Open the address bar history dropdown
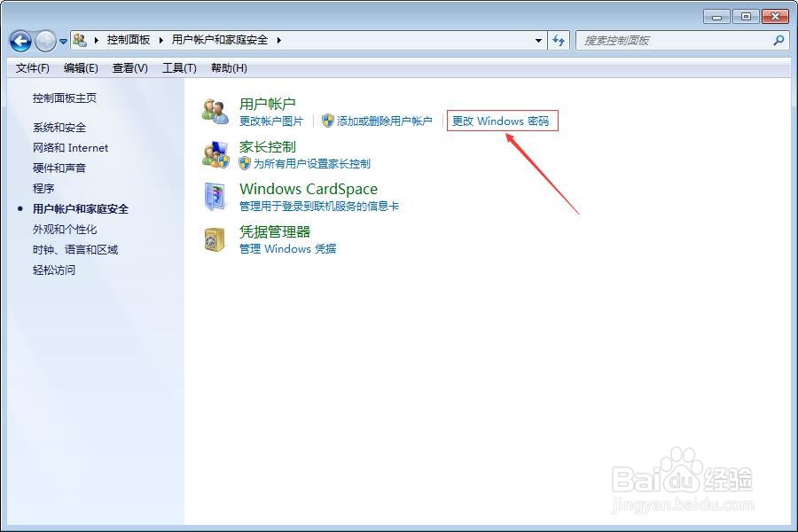The height and width of the screenshot is (532, 798). tap(538, 40)
